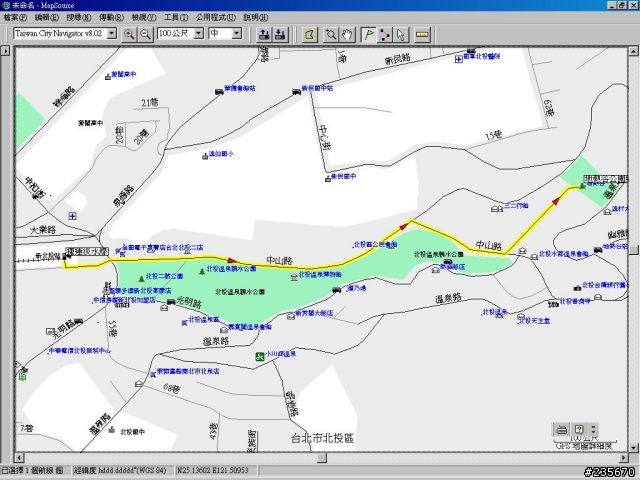Open the 100公尺 zoom scale dropdown

[x=198, y=33]
